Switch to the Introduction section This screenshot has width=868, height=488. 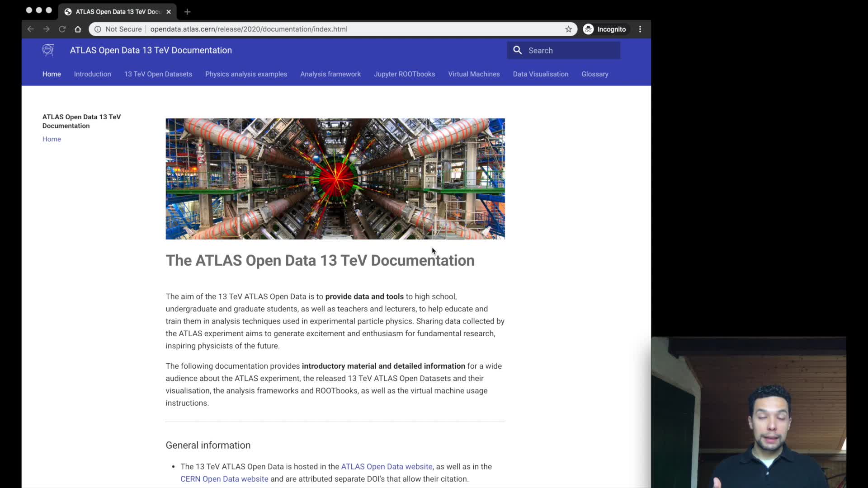click(x=92, y=74)
